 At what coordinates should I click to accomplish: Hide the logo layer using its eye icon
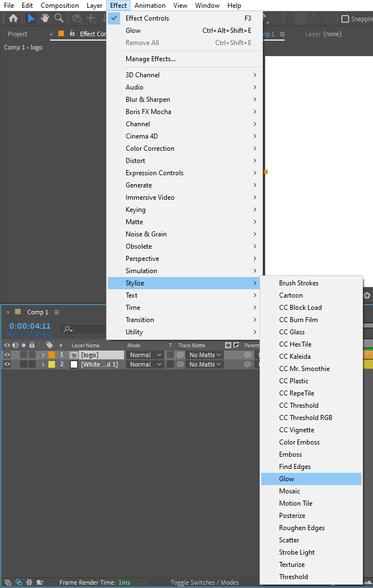pyautogui.click(x=7, y=354)
